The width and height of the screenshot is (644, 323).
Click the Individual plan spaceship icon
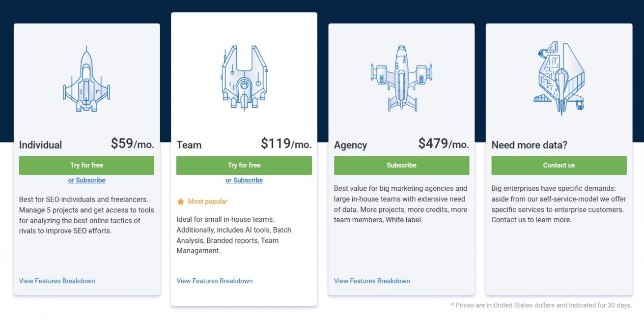click(86, 79)
